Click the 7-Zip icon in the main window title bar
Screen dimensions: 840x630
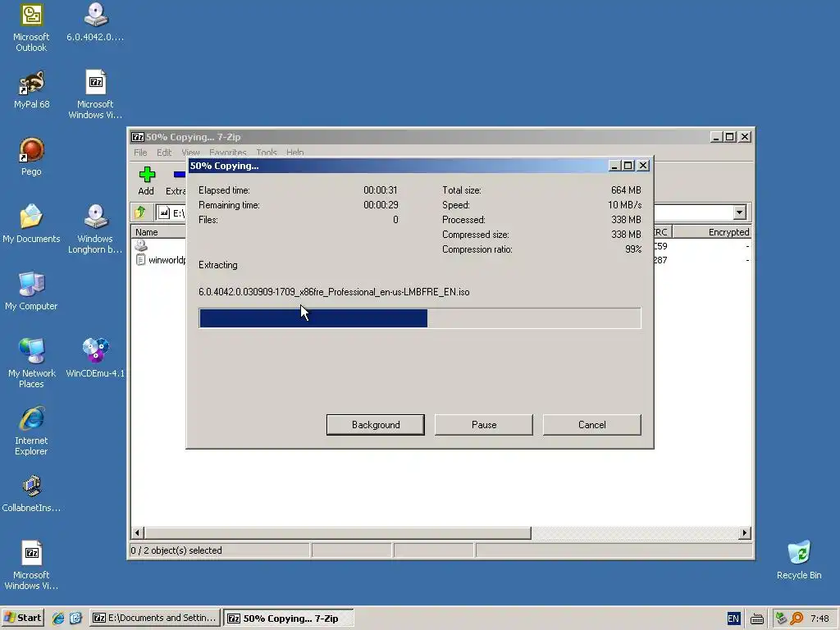coord(138,137)
